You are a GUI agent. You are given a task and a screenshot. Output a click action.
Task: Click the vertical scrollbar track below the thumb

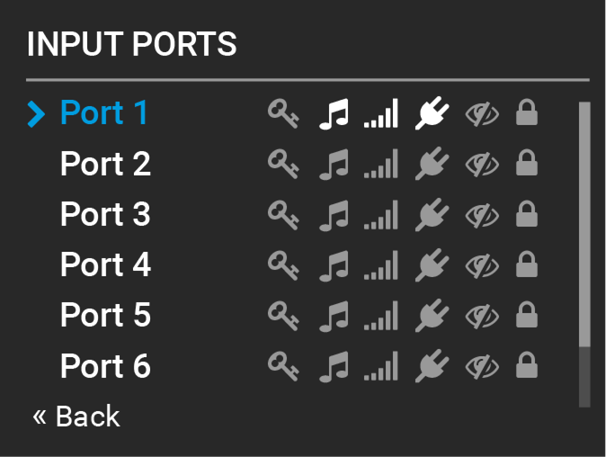coord(584,377)
